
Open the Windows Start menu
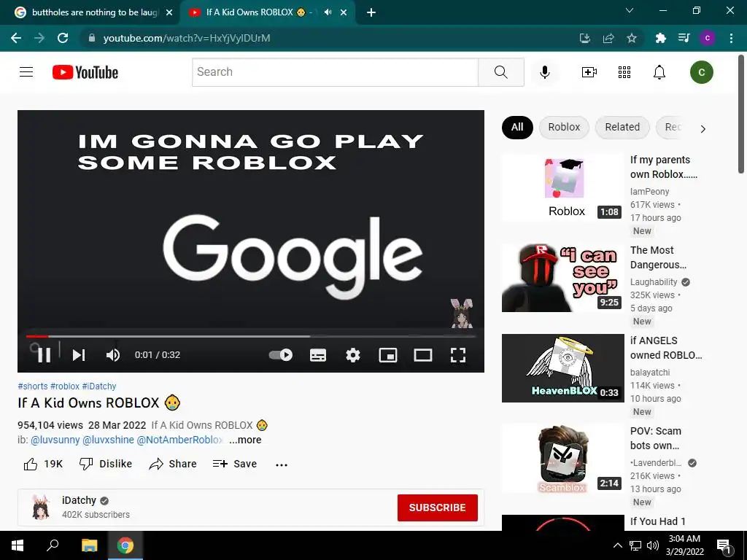(x=18, y=545)
